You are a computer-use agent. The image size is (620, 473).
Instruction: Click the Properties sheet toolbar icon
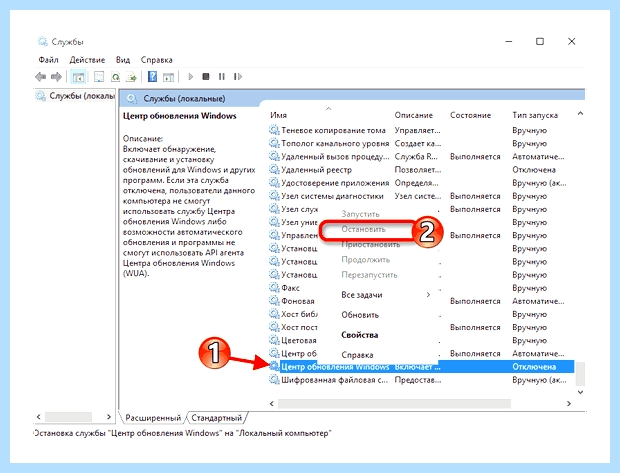(99, 77)
